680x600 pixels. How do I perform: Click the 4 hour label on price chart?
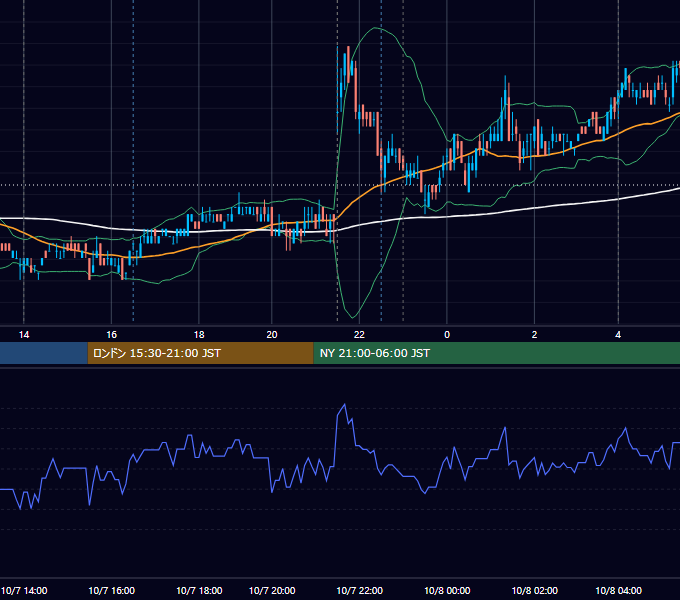pyautogui.click(x=618, y=335)
